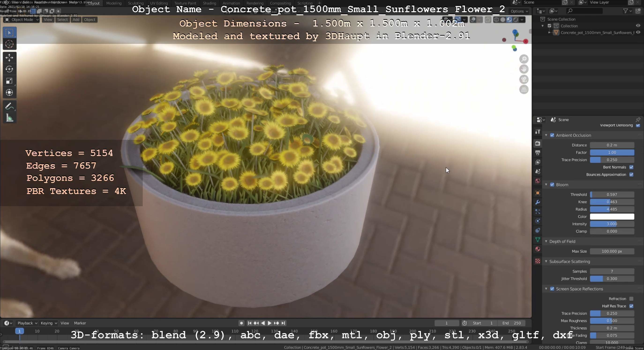Open the Texture properties checker tab
The image size is (644, 350).
pos(538,261)
